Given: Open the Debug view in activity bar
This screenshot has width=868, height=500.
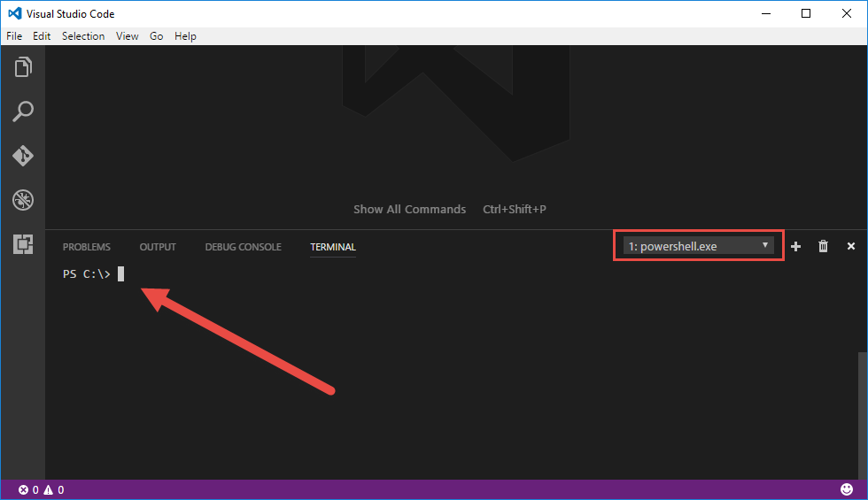Looking at the screenshot, I should pyautogui.click(x=23, y=200).
